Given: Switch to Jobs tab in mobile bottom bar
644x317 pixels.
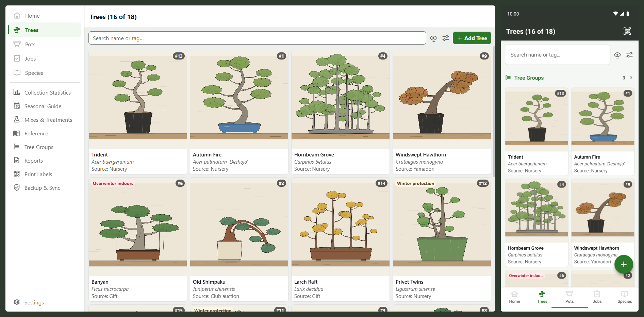Looking at the screenshot, I should 597,297.
